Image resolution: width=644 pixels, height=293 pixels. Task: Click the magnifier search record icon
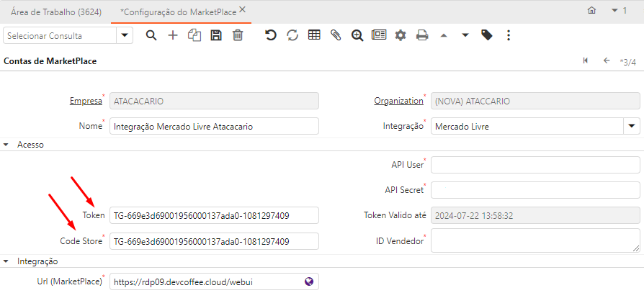click(151, 35)
